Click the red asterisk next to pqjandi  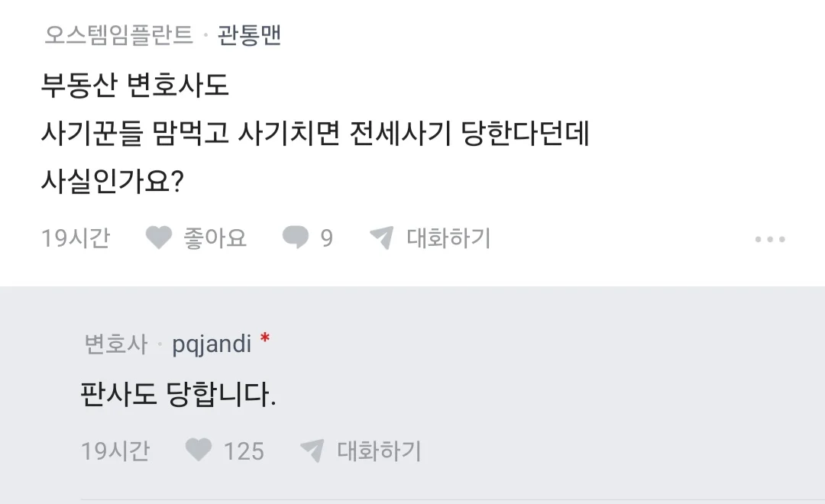[x=265, y=339]
